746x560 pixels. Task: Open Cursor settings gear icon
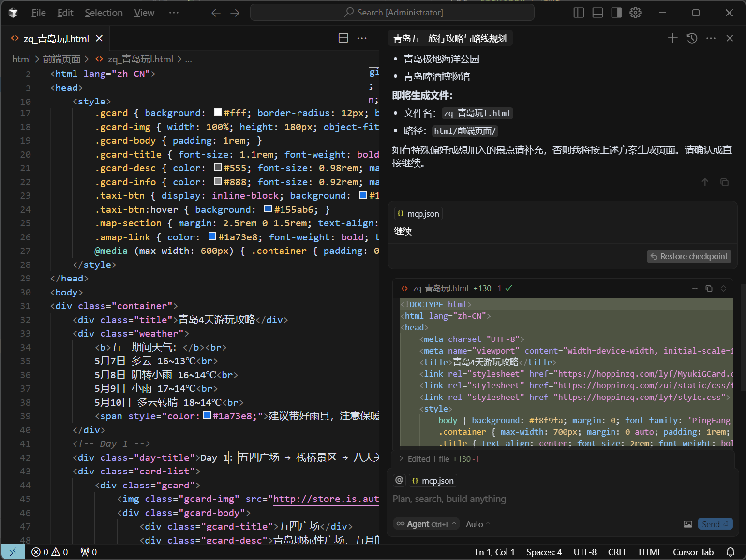click(635, 13)
